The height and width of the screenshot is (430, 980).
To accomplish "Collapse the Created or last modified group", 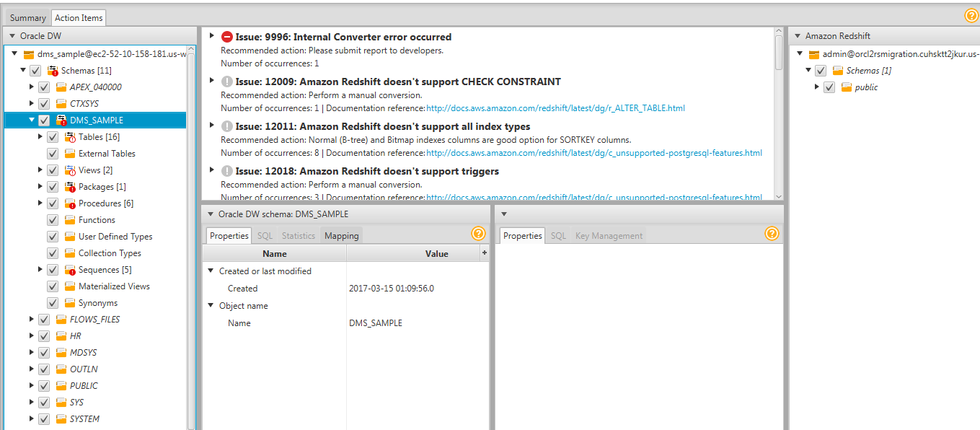I will point(211,271).
